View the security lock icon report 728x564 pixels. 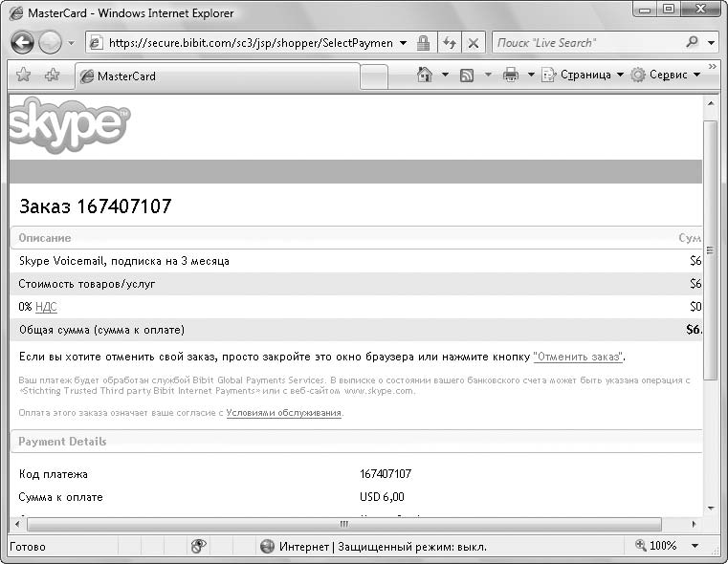coord(423,43)
